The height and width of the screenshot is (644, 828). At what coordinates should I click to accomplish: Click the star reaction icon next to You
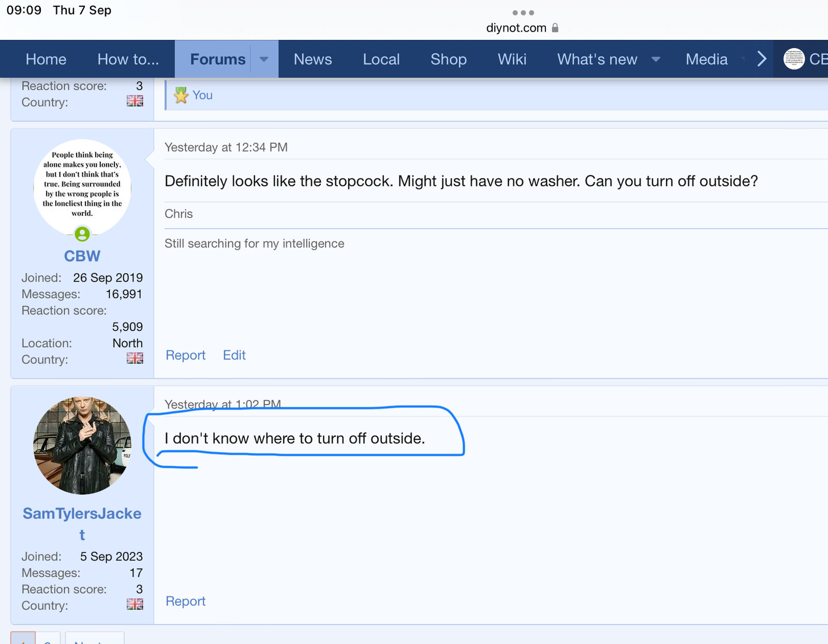(x=181, y=95)
